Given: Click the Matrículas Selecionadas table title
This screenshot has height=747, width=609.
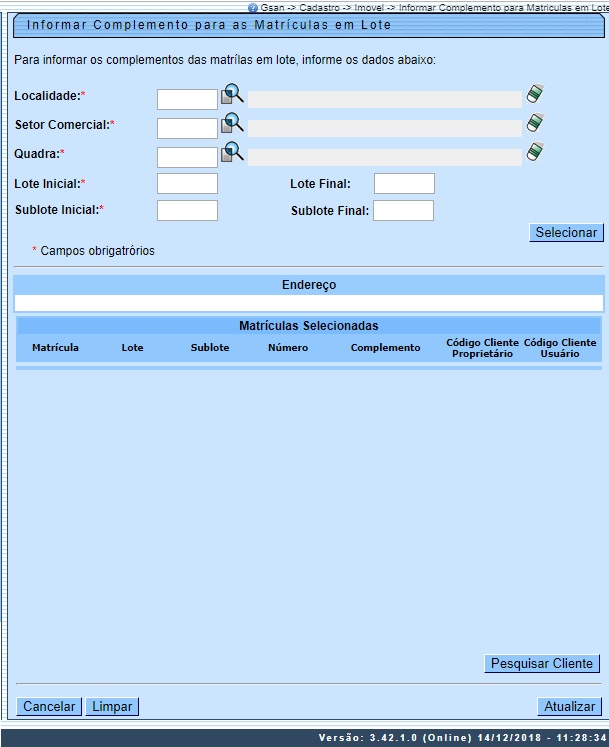Looking at the screenshot, I should (309, 326).
